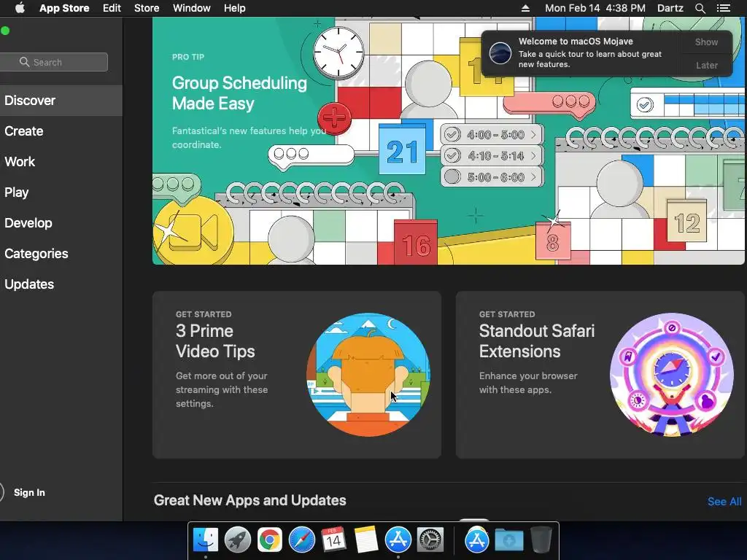Open Safari from the Dock
The image size is (747, 560).
point(301,540)
